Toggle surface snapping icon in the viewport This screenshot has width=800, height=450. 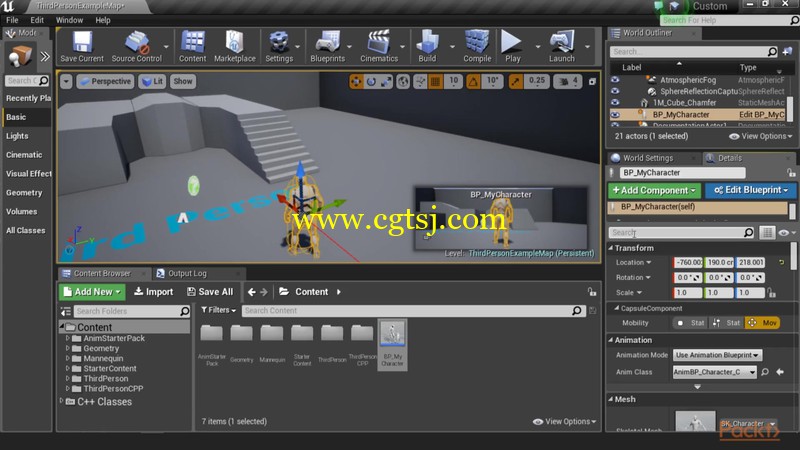(420, 81)
